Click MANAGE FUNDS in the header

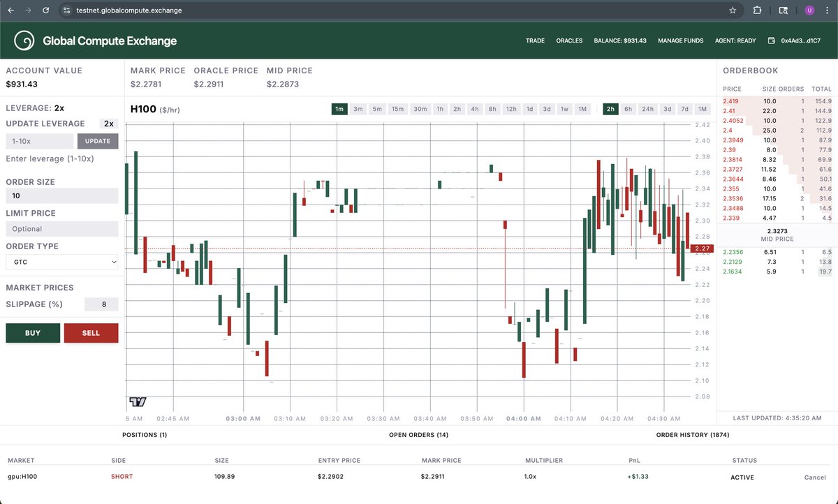(x=681, y=40)
